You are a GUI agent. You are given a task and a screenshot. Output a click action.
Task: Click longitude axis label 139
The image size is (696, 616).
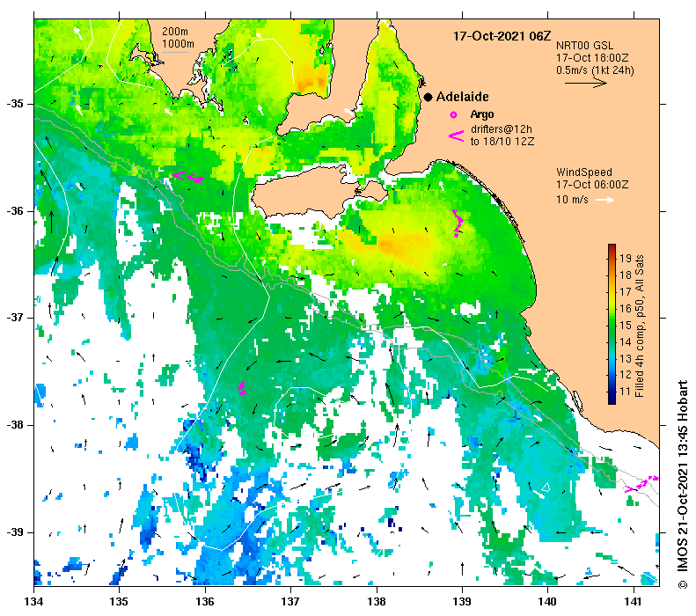coord(462,602)
